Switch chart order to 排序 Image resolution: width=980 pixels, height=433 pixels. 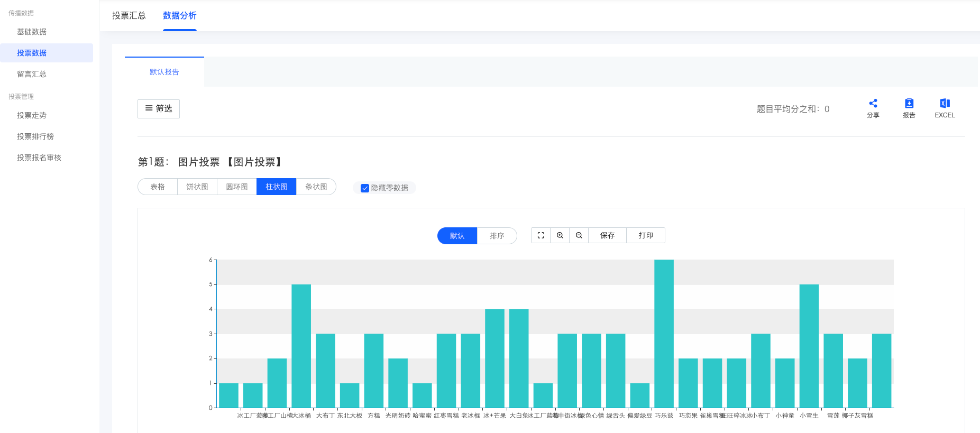(x=497, y=236)
